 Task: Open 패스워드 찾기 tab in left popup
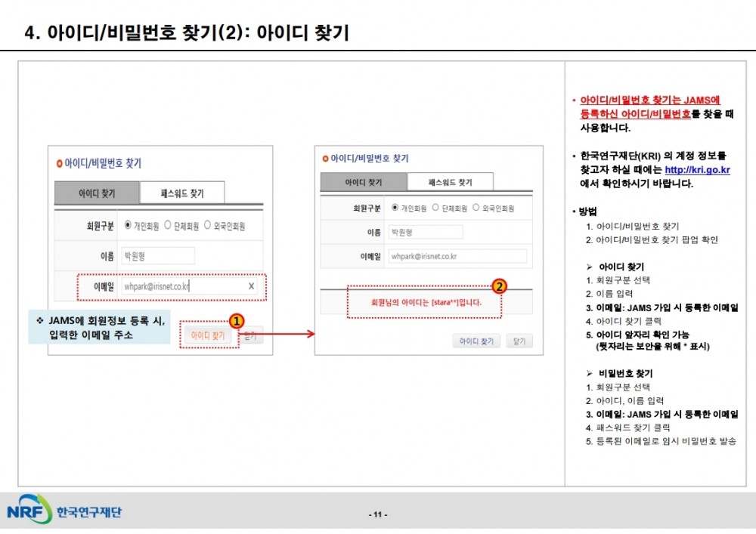tap(182, 193)
